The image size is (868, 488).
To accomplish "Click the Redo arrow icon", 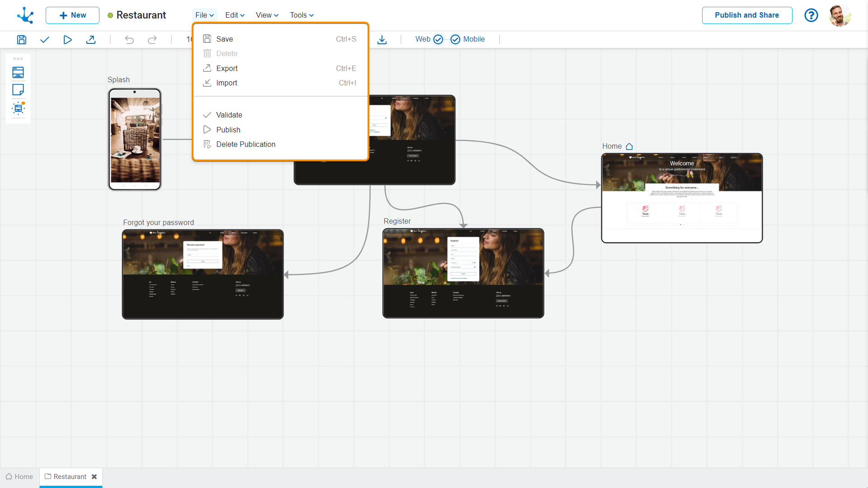I will (x=153, y=39).
